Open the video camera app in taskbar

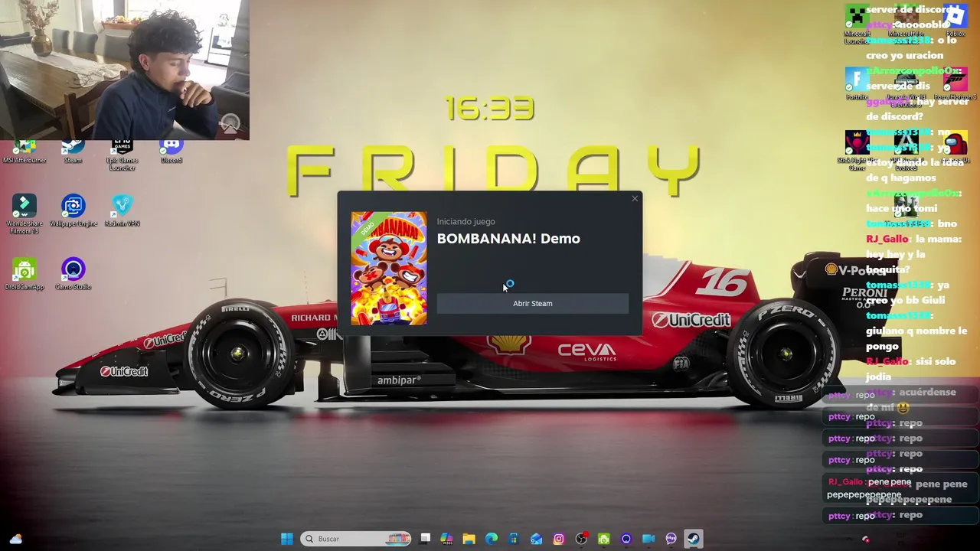pos(648,539)
